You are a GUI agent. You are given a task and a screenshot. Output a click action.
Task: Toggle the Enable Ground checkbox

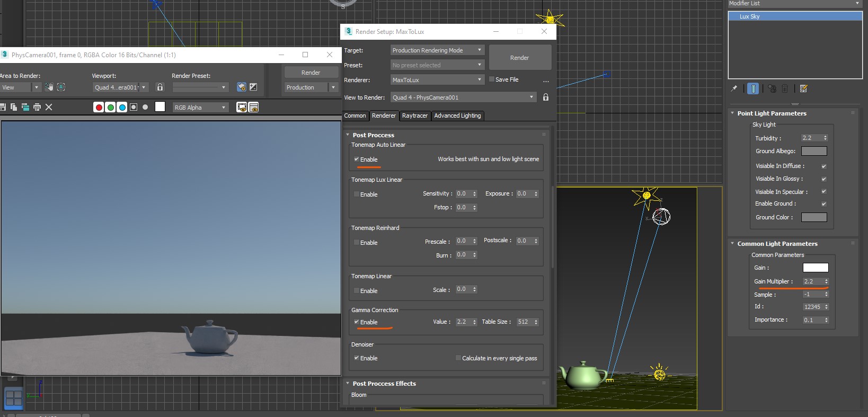click(x=823, y=204)
